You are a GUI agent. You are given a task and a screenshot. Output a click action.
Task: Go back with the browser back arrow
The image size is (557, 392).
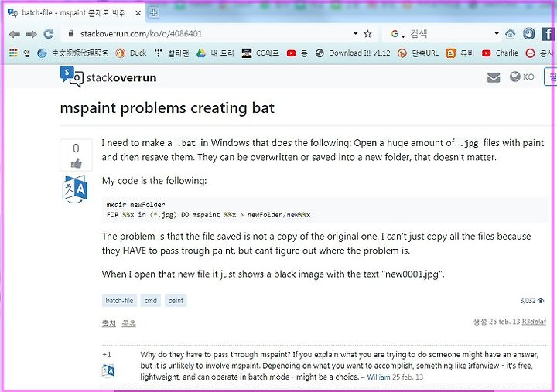pyautogui.click(x=15, y=34)
